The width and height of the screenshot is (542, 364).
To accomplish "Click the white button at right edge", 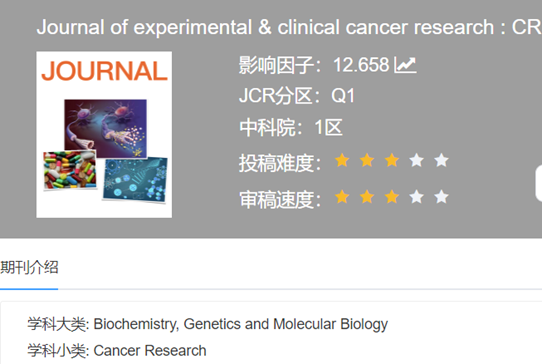I will click(539, 184).
